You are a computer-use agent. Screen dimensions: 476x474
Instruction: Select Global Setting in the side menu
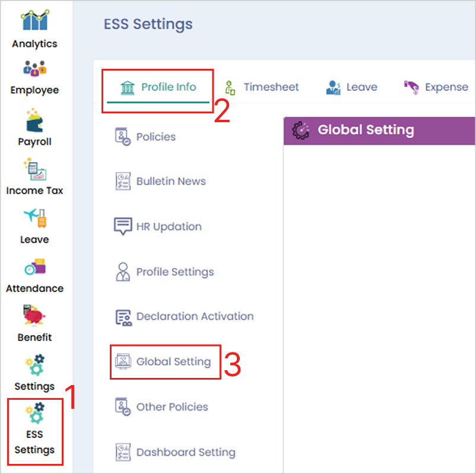(173, 361)
